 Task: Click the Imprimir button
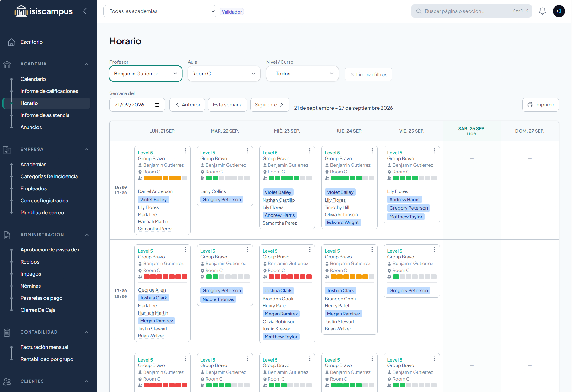coord(540,105)
